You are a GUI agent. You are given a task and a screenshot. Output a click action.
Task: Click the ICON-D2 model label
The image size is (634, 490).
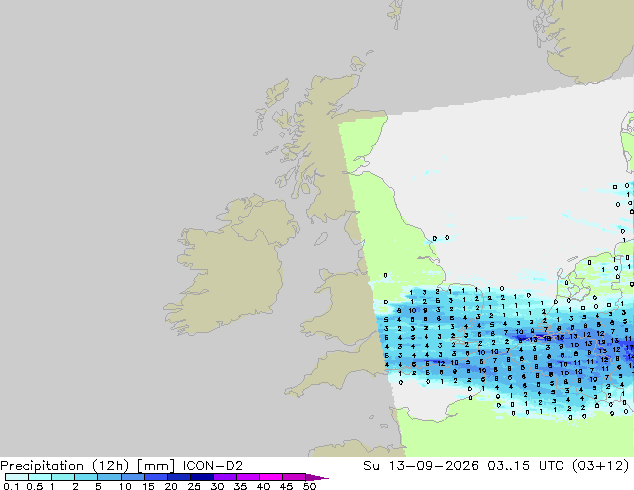click(213, 466)
